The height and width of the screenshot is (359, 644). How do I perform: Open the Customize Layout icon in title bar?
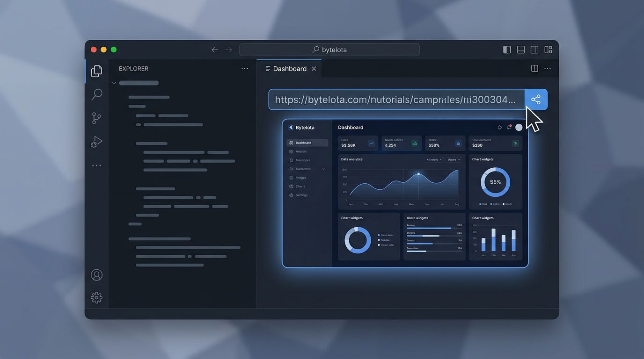pyautogui.click(x=548, y=50)
